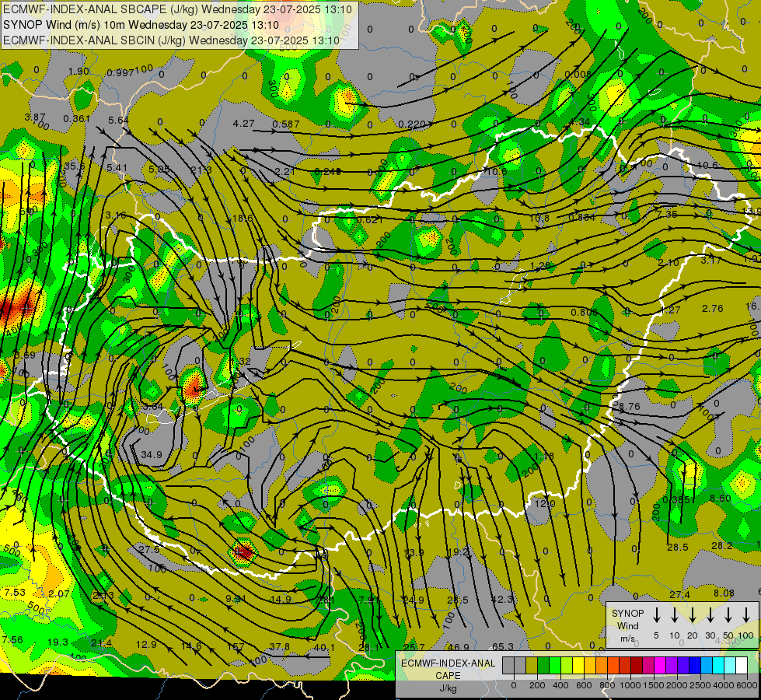Click the 5.64 value on the map
The image size is (761, 700).
point(118,120)
